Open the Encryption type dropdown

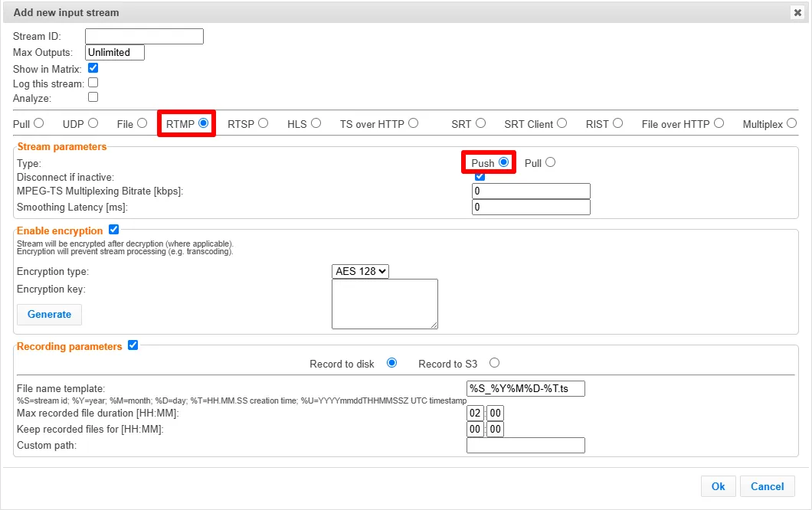tap(361, 271)
